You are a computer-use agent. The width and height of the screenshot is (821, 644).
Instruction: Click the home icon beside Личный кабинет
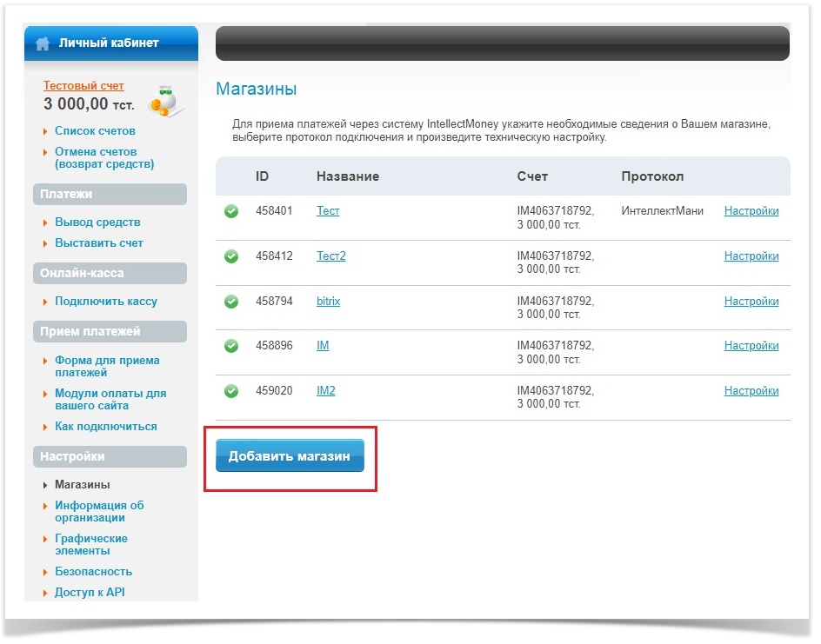43,43
